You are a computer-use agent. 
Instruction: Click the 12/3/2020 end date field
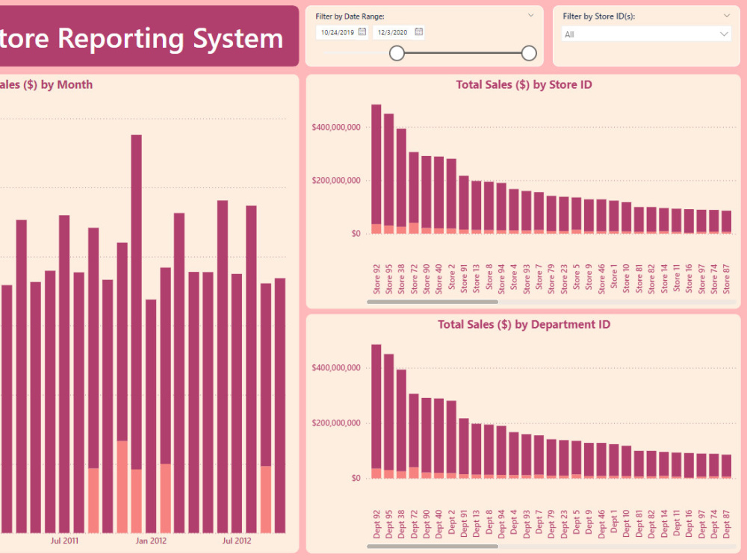(394, 32)
